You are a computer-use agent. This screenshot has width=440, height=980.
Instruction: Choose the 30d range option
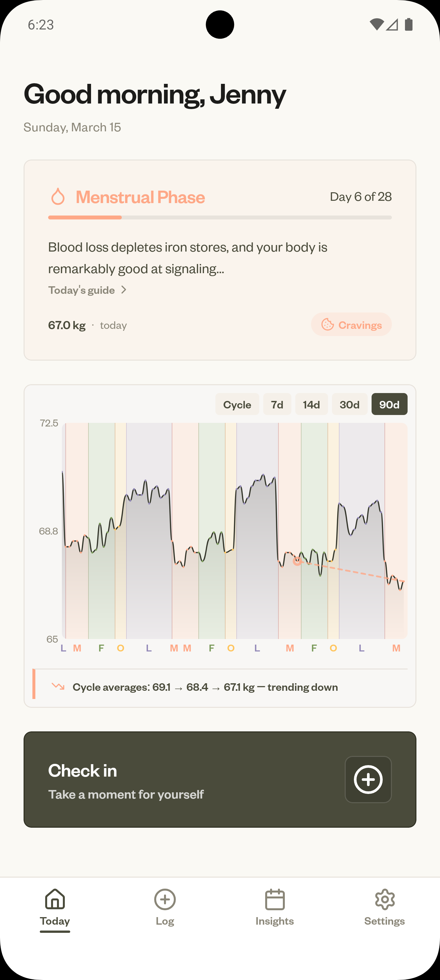tap(349, 404)
